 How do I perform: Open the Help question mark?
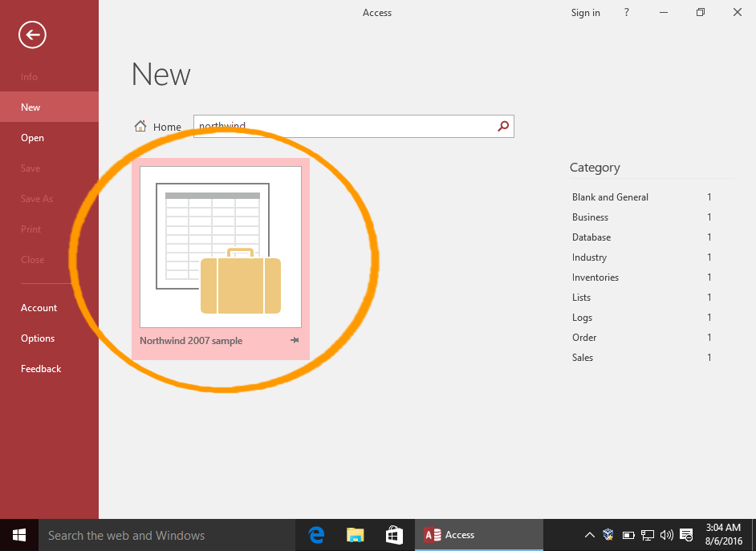tap(626, 13)
